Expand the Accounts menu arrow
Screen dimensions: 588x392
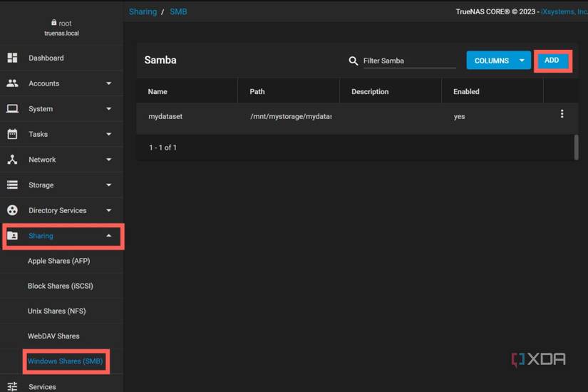click(x=109, y=83)
